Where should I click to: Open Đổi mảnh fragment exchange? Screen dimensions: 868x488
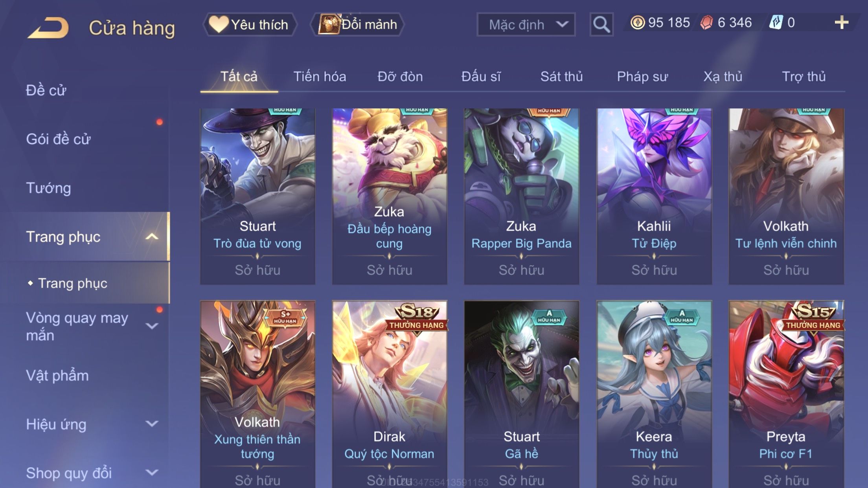point(358,24)
